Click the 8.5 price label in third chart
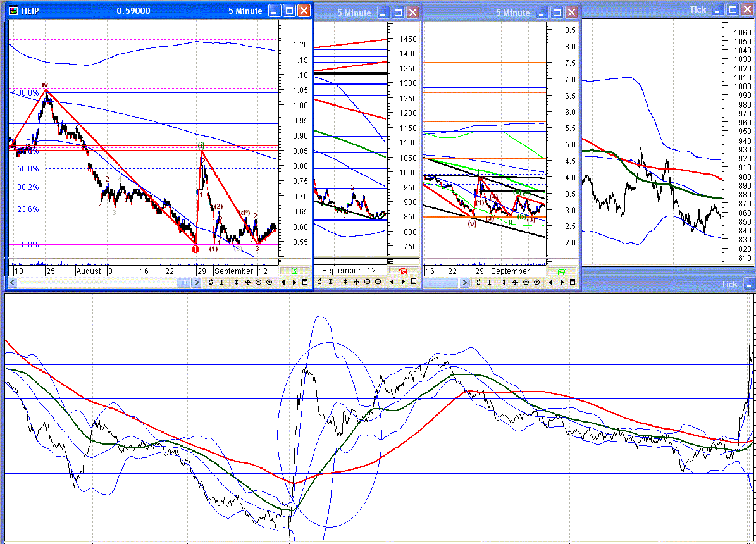The width and height of the screenshot is (756, 544). click(570, 30)
